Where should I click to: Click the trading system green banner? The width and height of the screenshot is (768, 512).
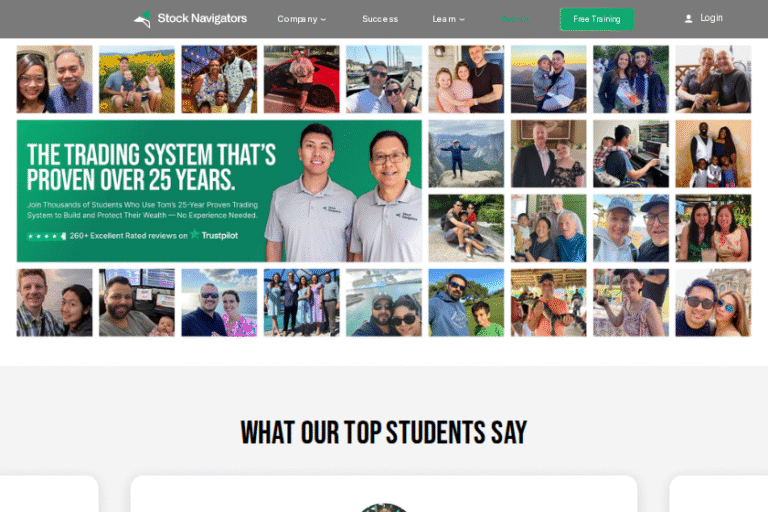(x=219, y=191)
